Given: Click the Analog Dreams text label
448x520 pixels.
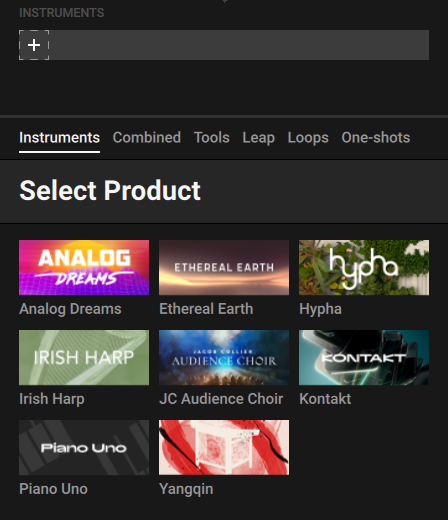Looking at the screenshot, I should click(70, 309).
